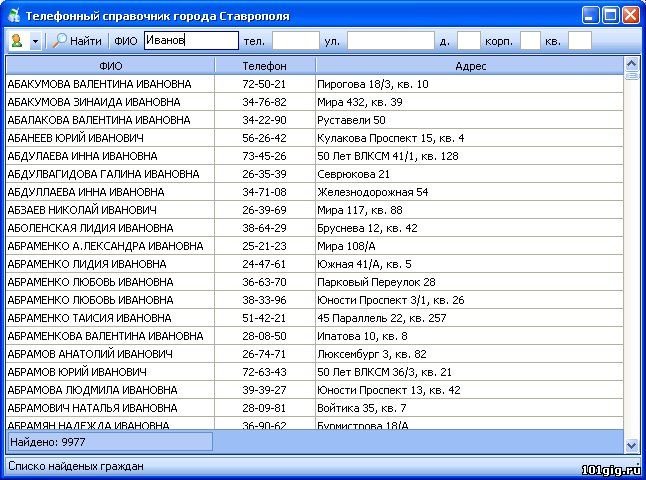Image resolution: width=646 pixels, height=480 pixels.
Task: Click phone number 34-76-82
Action: [264, 102]
